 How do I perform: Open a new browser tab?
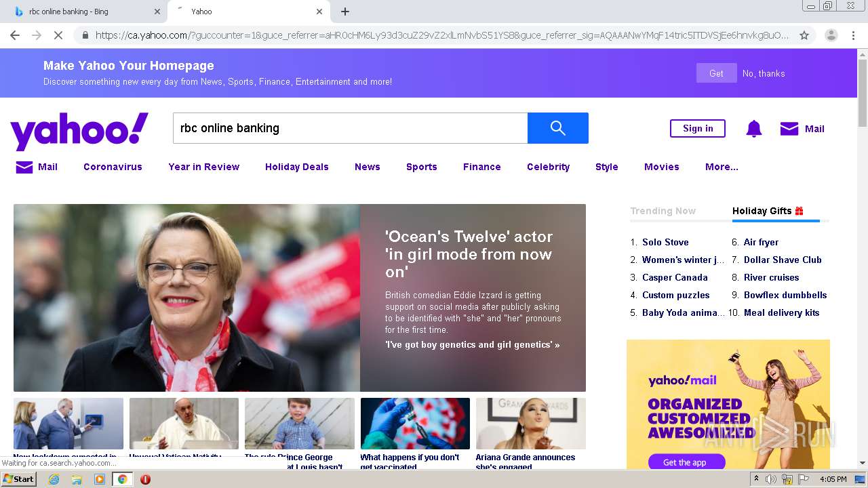[x=345, y=12]
